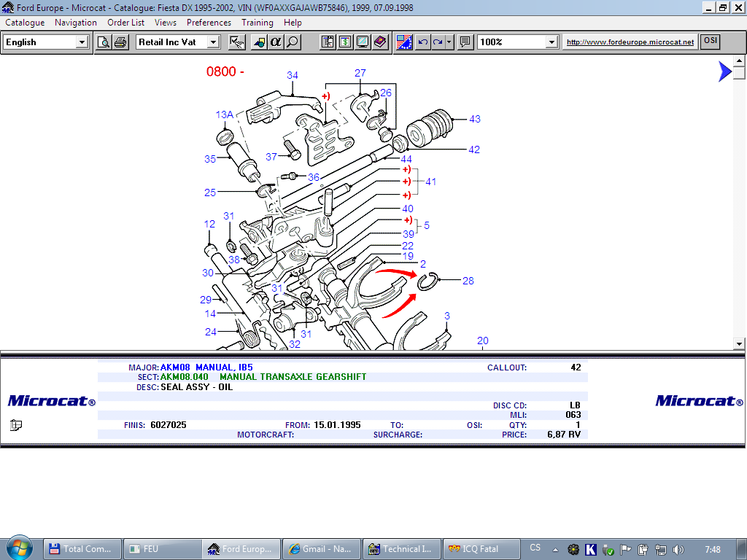
Task: Click the speech bubble notes icon
Action: [465, 42]
